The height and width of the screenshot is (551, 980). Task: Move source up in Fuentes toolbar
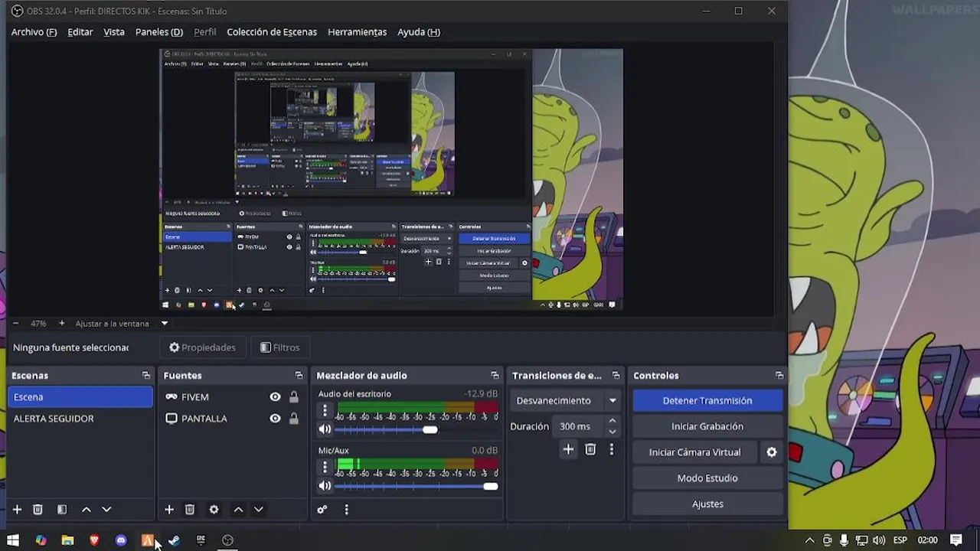[x=238, y=510]
